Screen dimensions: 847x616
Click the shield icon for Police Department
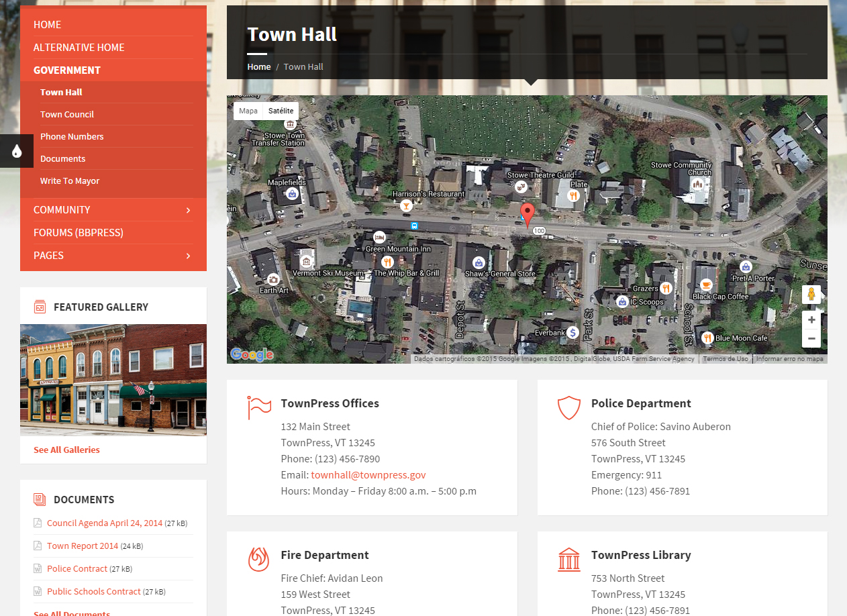coord(569,407)
